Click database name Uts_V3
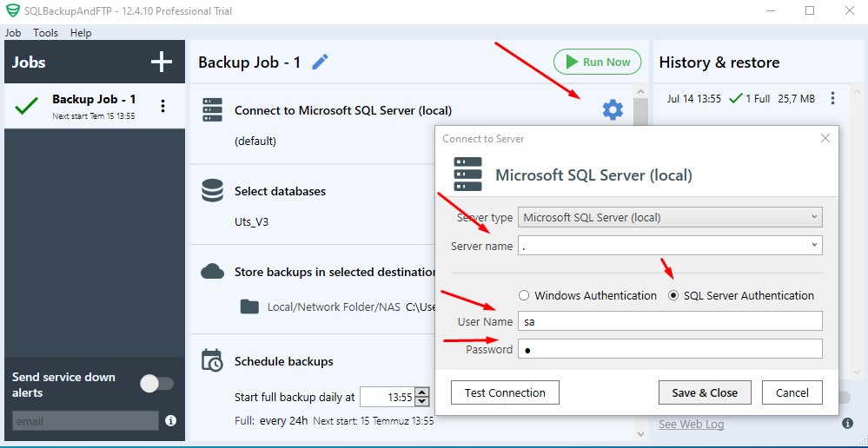The image size is (868, 448). click(x=252, y=221)
